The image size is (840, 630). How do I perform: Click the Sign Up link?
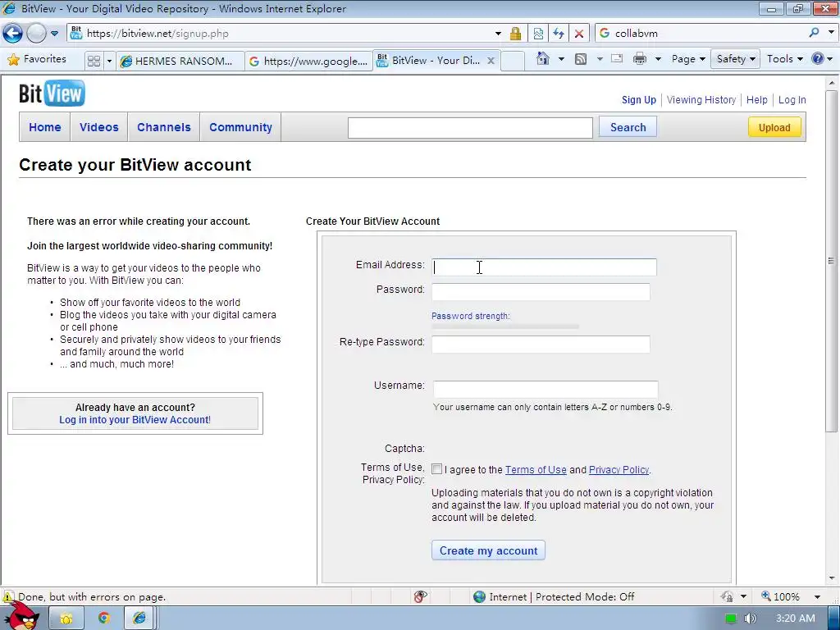pyautogui.click(x=638, y=99)
